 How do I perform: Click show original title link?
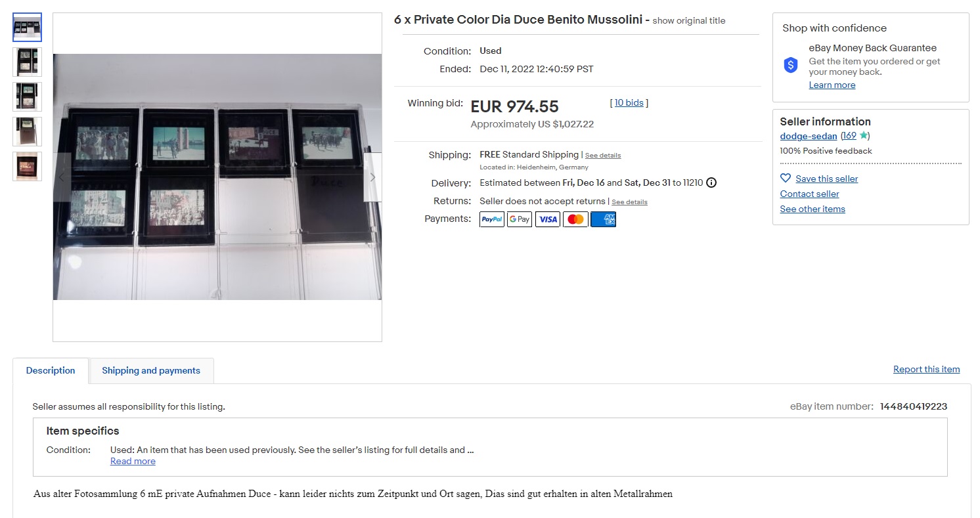point(689,20)
